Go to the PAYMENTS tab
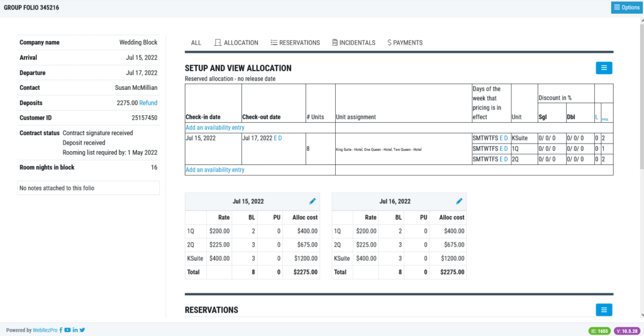Screen dimensions: 644x336 coord(405,43)
